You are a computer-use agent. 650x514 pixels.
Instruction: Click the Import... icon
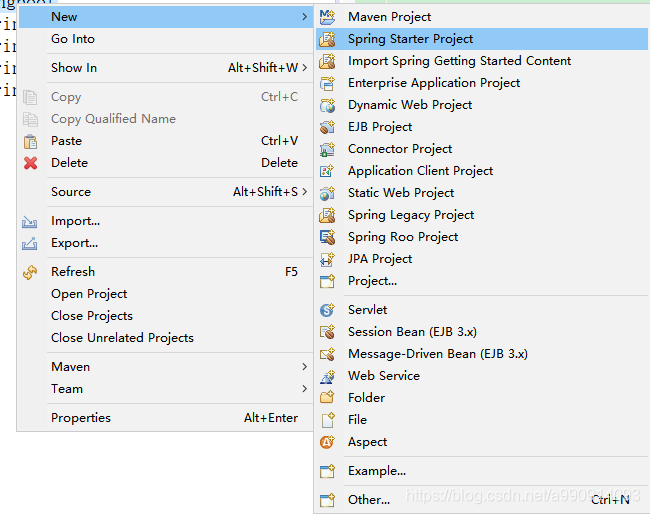tap(29, 222)
